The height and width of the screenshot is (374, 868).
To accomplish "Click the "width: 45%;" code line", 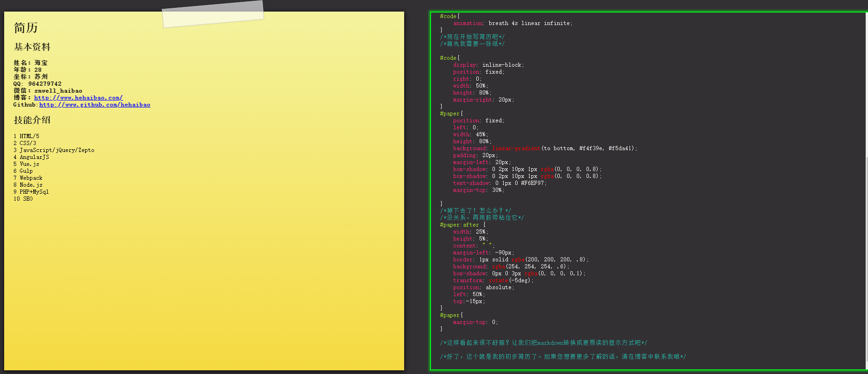I will [471, 134].
